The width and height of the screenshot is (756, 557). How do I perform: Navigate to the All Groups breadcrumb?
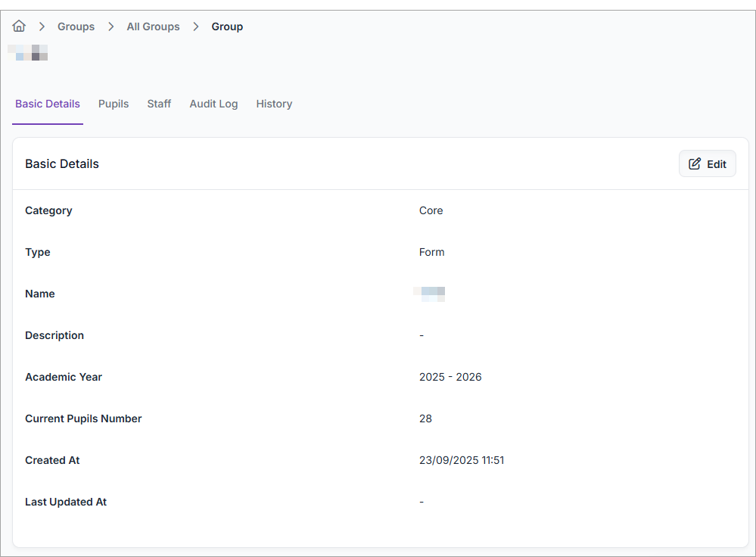tap(153, 26)
